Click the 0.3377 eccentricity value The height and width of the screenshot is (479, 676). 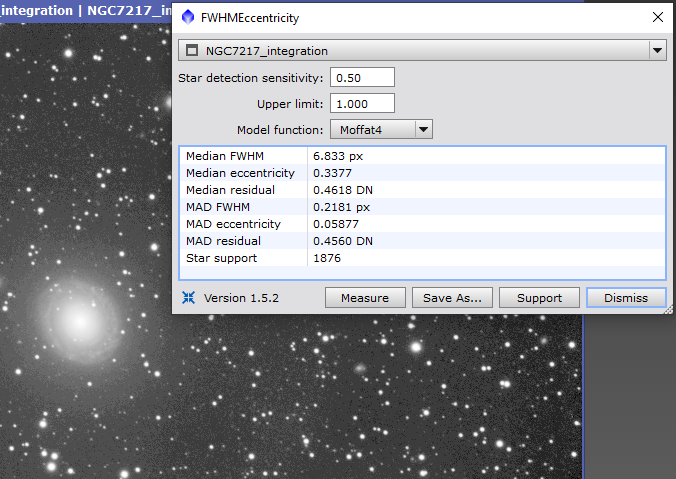coord(332,173)
